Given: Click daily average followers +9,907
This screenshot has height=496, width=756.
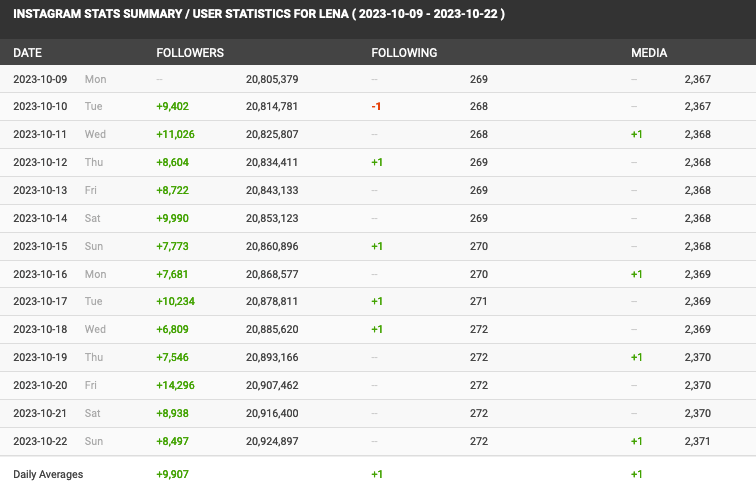Looking at the screenshot, I should coord(173,474).
